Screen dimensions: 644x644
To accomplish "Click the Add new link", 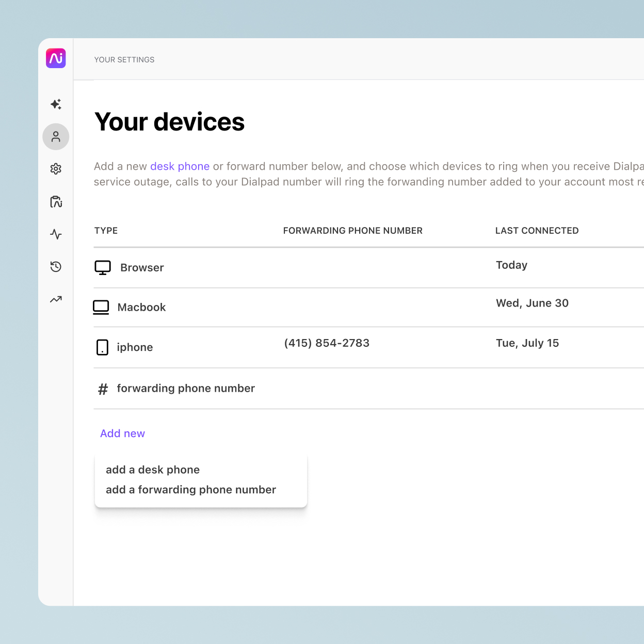I will pos(122,433).
